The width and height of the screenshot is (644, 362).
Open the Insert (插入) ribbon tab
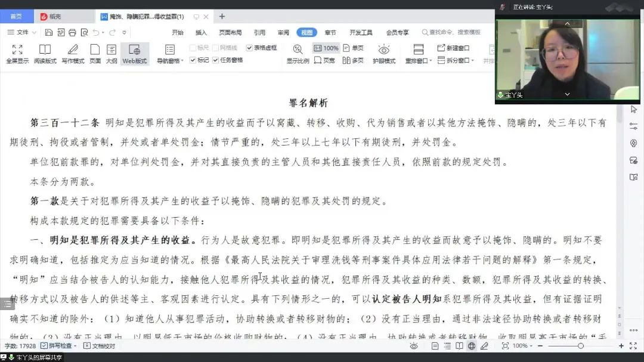pyautogui.click(x=201, y=32)
